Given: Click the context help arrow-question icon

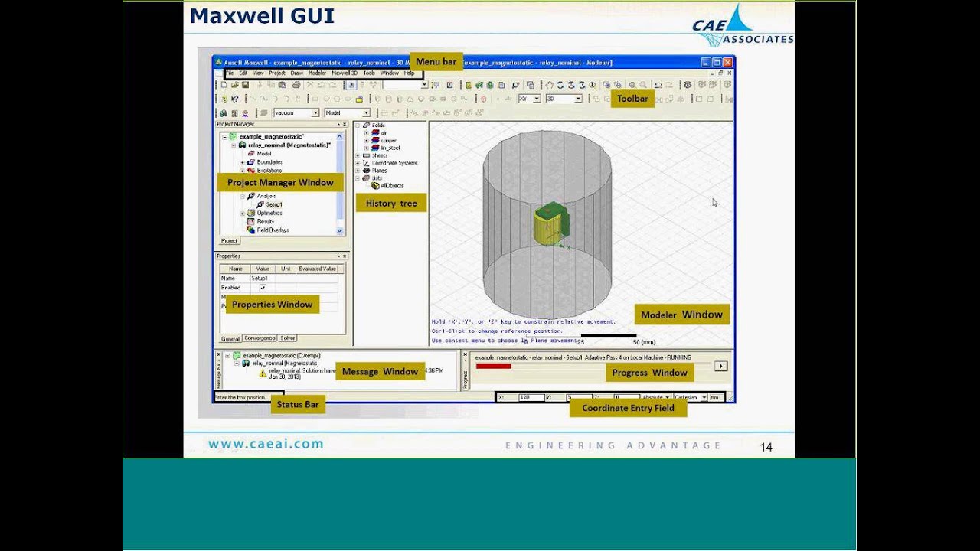Looking at the screenshot, I should 235,99.
